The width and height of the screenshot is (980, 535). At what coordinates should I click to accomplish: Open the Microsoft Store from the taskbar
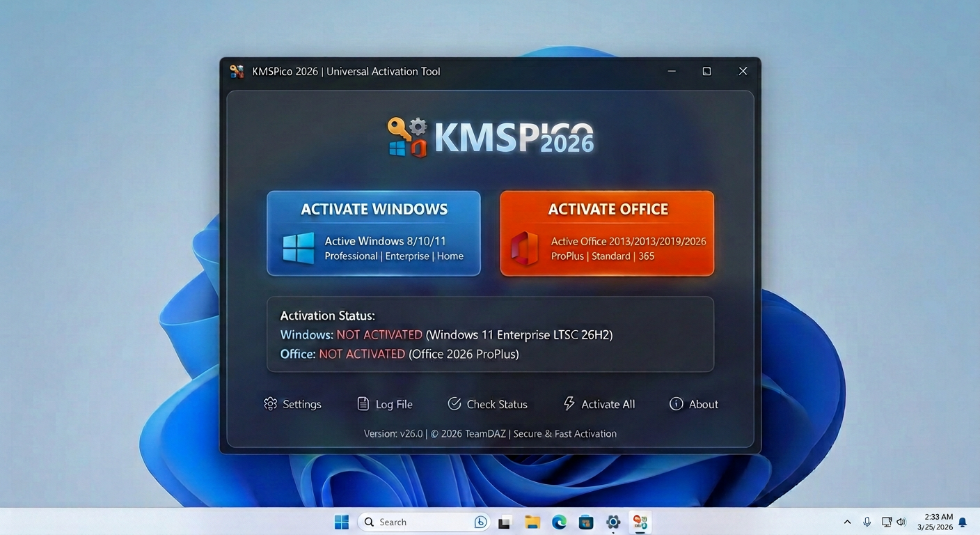[585, 521]
